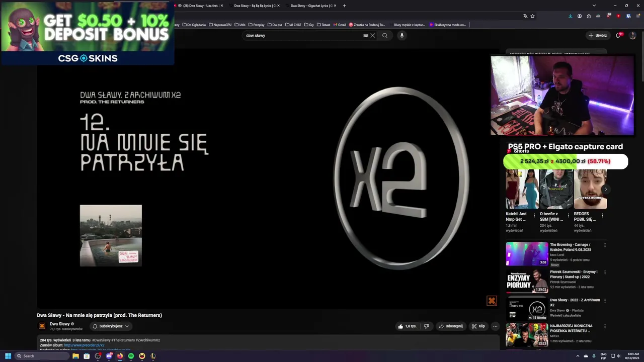The image size is (644, 362).
Task: Click in the YouTube search field
Action: pyautogui.click(x=302, y=35)
